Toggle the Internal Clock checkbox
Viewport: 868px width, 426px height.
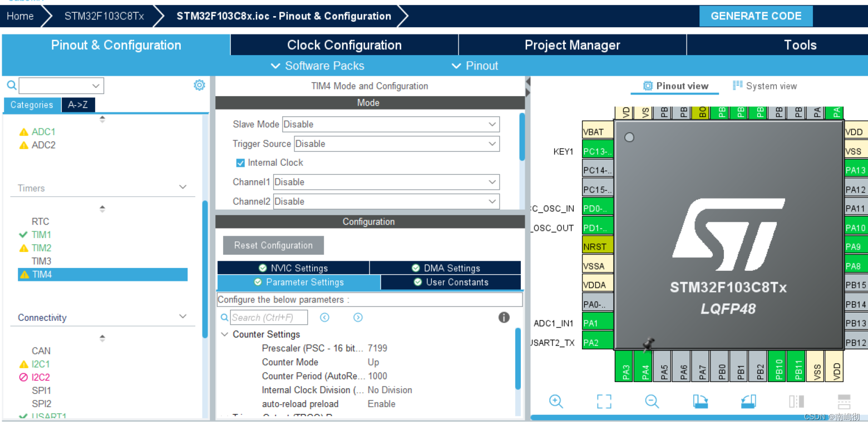(x=240, y=162)
